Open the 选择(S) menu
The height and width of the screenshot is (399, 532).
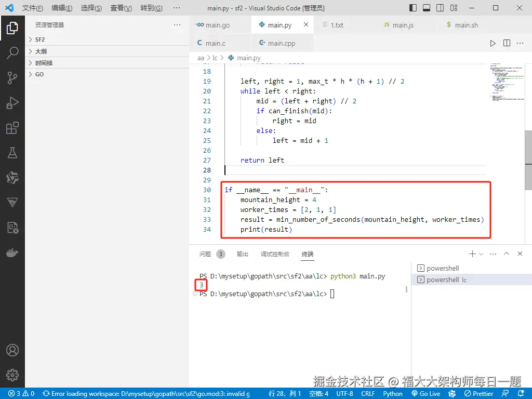click(x=91, y=8)
